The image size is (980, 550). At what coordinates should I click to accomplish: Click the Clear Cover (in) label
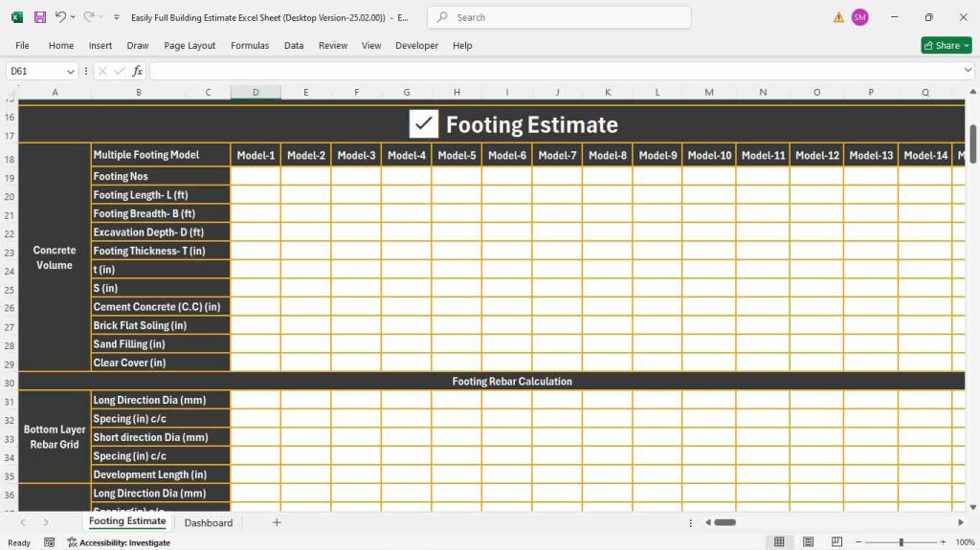click(161, 363)
